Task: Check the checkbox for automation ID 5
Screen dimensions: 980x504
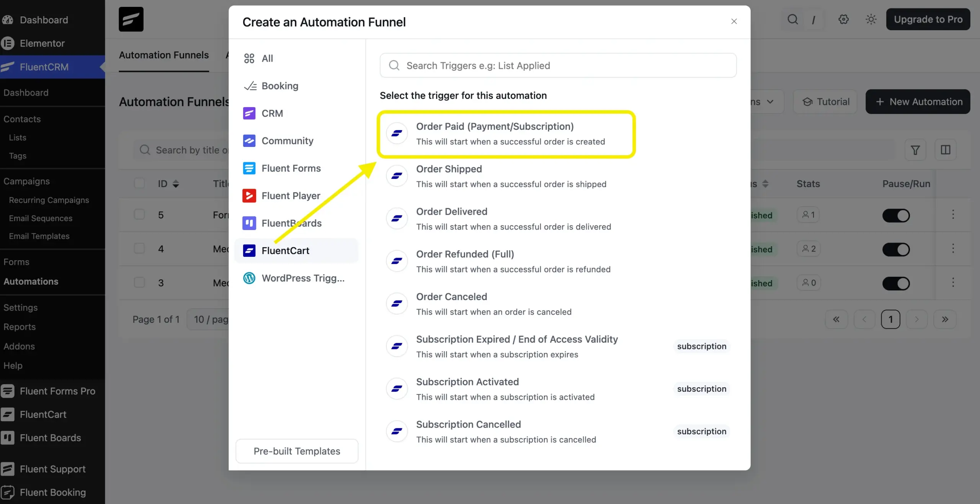Action: point(139,214)
